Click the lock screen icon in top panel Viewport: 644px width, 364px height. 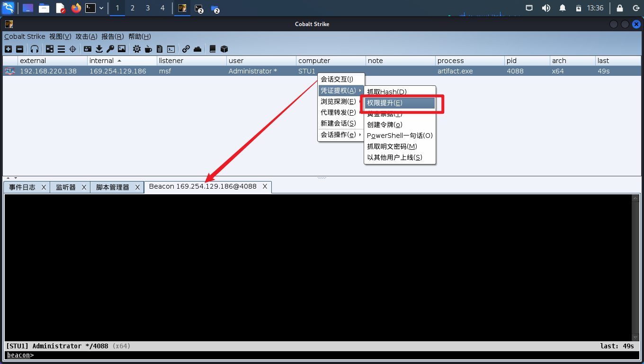click(620, 8)
